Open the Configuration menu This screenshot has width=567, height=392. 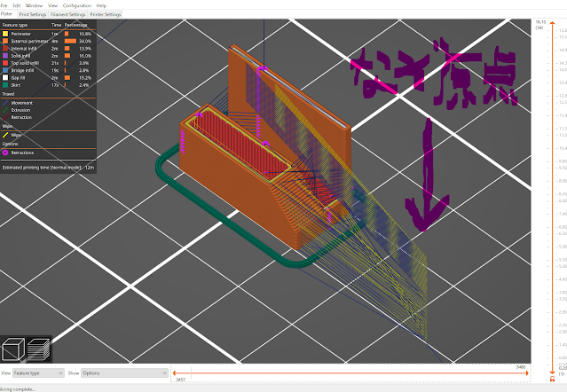pyautogui.click(x=77, y=5)
